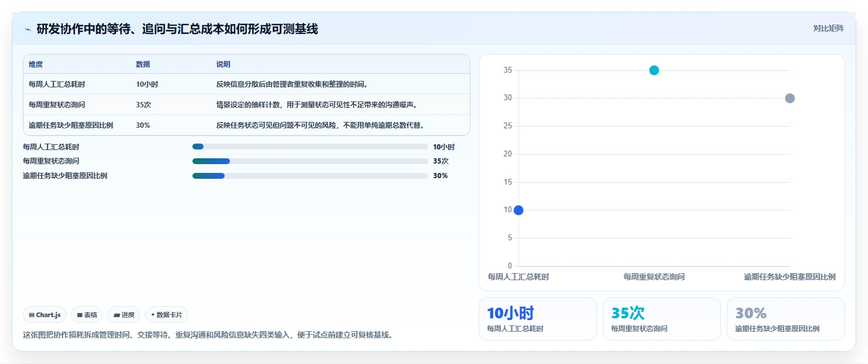The height and width of the screenshot is (364, 868).
Task: Click y-axis tick label 35
Action: [x=508, y=70]
